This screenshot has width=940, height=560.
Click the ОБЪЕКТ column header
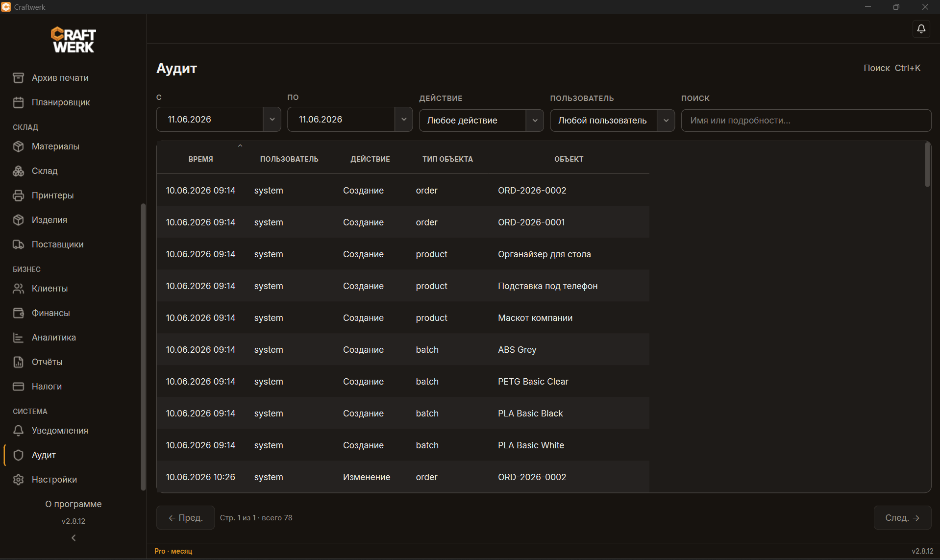[569, 159]
